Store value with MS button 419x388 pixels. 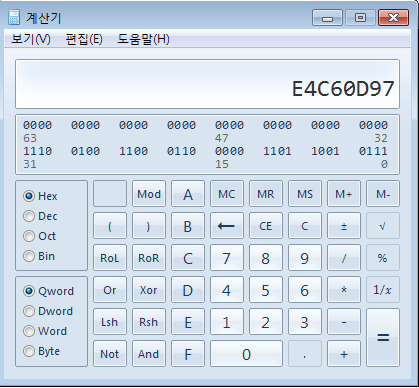click(x=305, y=194)
